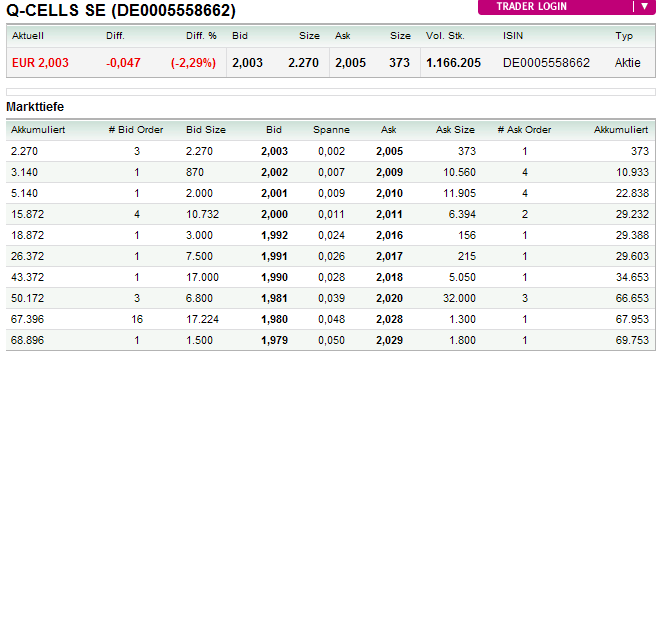The image size is (658, 625).
Task: Click the Spanne column header
Action: pyautogui.click(x=331, y=130)
